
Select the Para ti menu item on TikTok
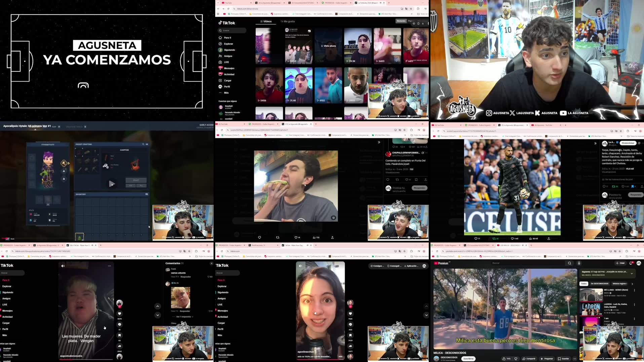point(227,37)
